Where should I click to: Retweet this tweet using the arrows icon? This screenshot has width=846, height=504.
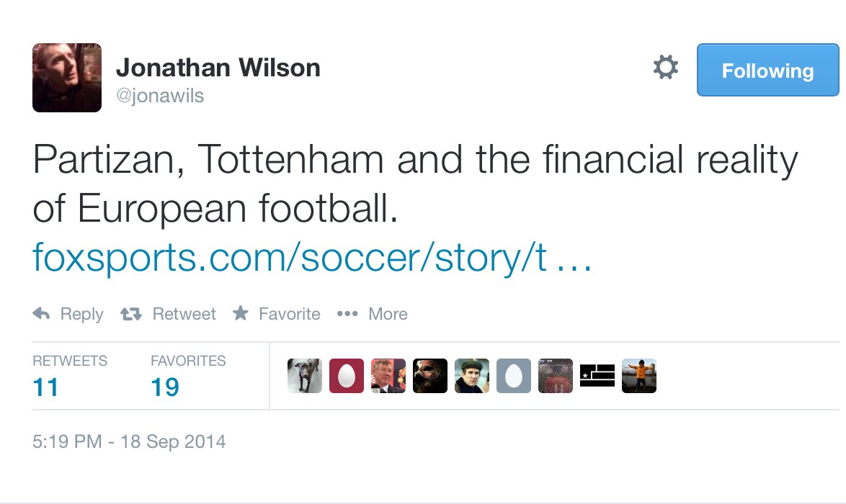(130, 314)
